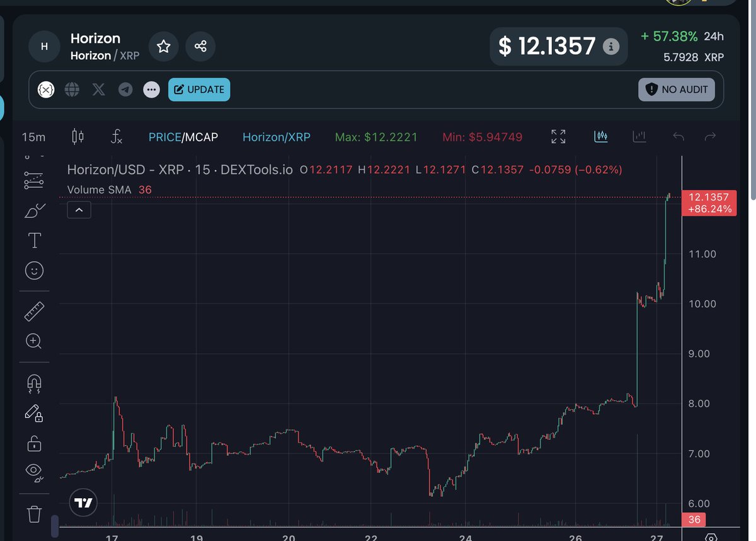Screen dimensions: 756x541
Task: Click the +57.38% 24h change text
Action: 668,37
